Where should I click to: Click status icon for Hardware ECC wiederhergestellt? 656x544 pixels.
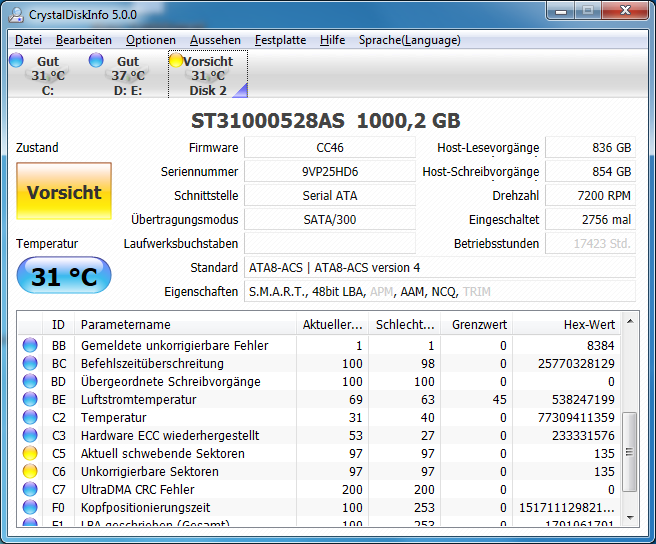(30, 435)
